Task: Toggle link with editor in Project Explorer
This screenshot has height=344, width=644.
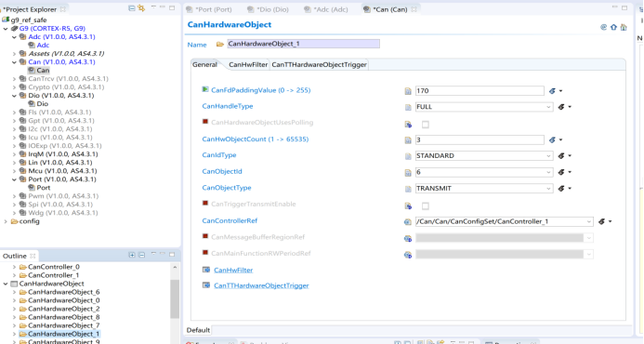Action: coord(141,8)
